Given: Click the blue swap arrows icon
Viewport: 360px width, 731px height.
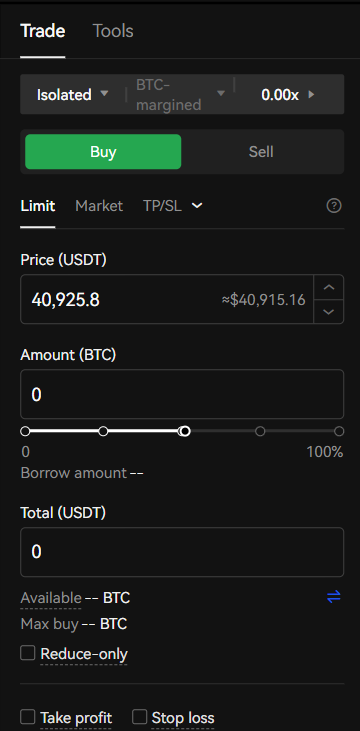Looking at the screenshot, I should pyautogui.click(x=334, y=597).
